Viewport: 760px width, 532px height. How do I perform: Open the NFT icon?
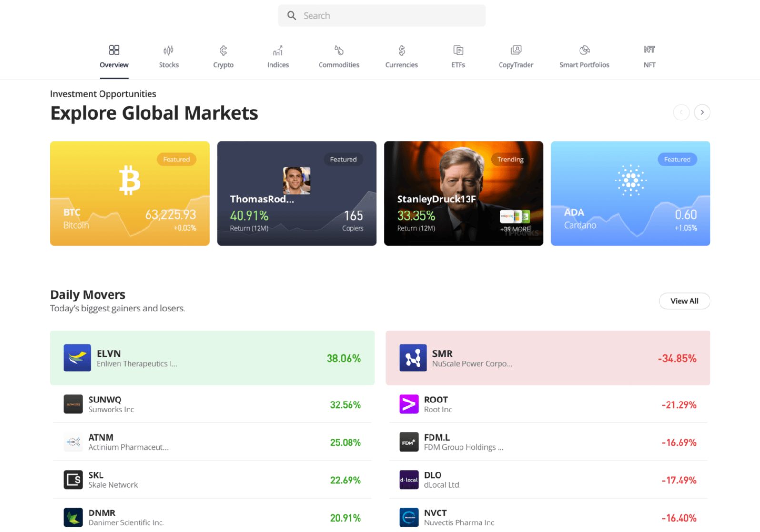click(x=649, y=50)
